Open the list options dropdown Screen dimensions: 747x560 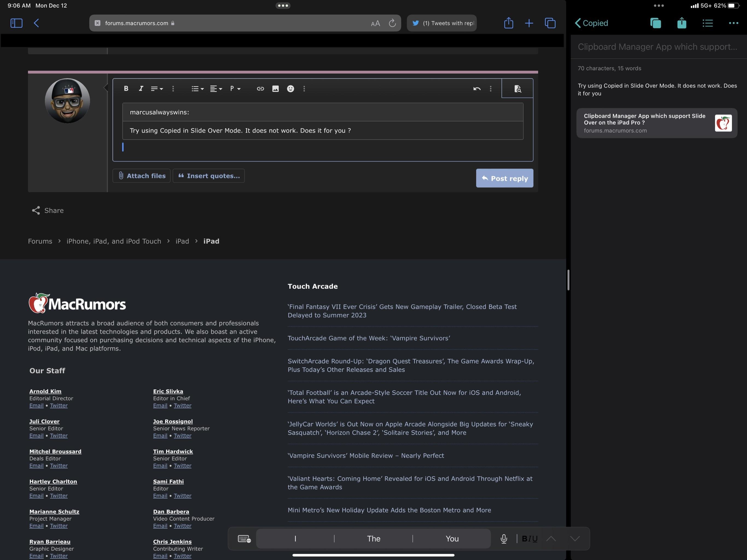(x=197, y=88)
